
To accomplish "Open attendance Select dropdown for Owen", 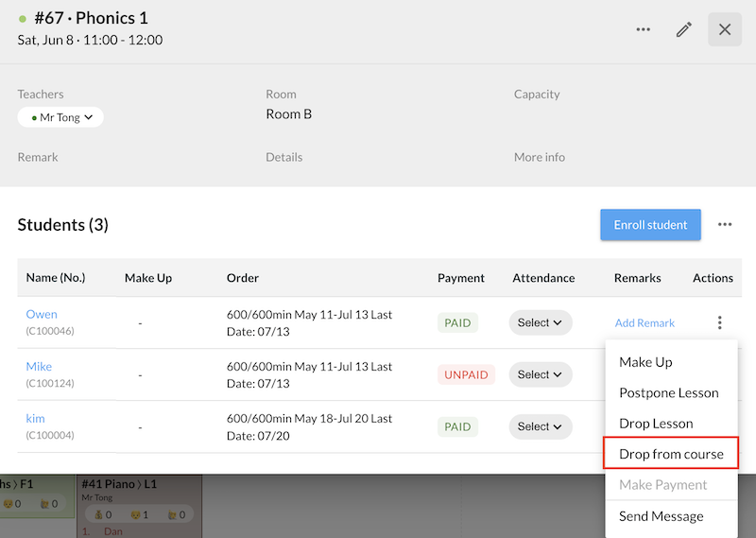I will [x=541, y=322].
